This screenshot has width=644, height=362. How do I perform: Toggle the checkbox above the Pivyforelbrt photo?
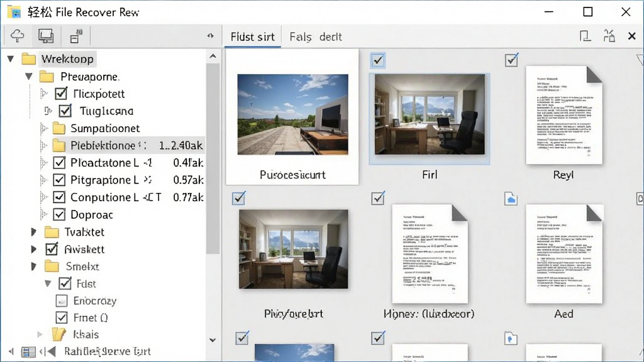click(x=238, y=198)
